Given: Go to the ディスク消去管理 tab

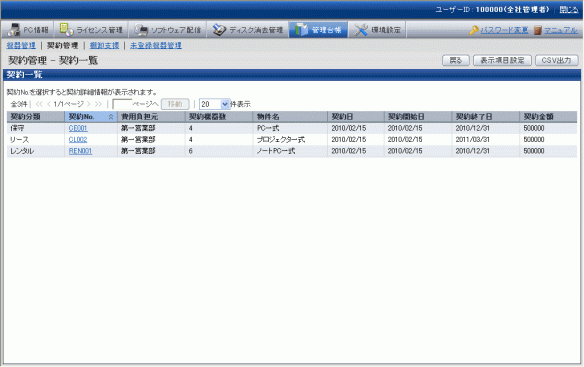Looking at the screenshot, I should point(248,30).
